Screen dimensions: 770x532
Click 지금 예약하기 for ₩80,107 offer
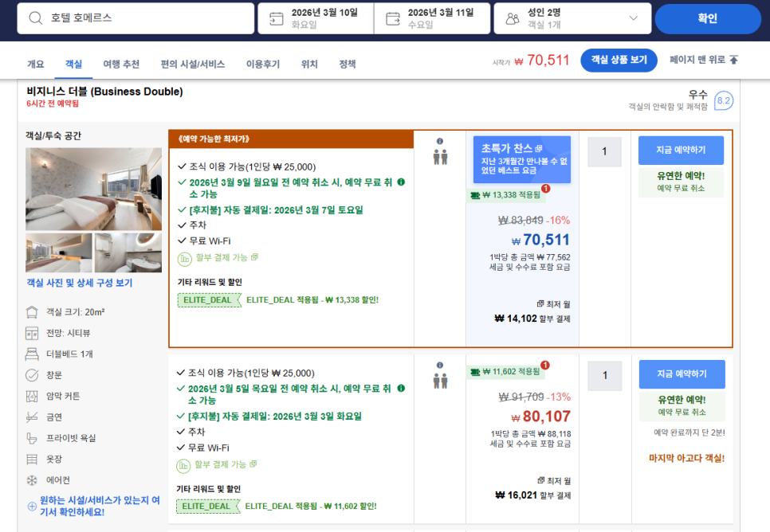pyautogui.click(x=682, y=374)
